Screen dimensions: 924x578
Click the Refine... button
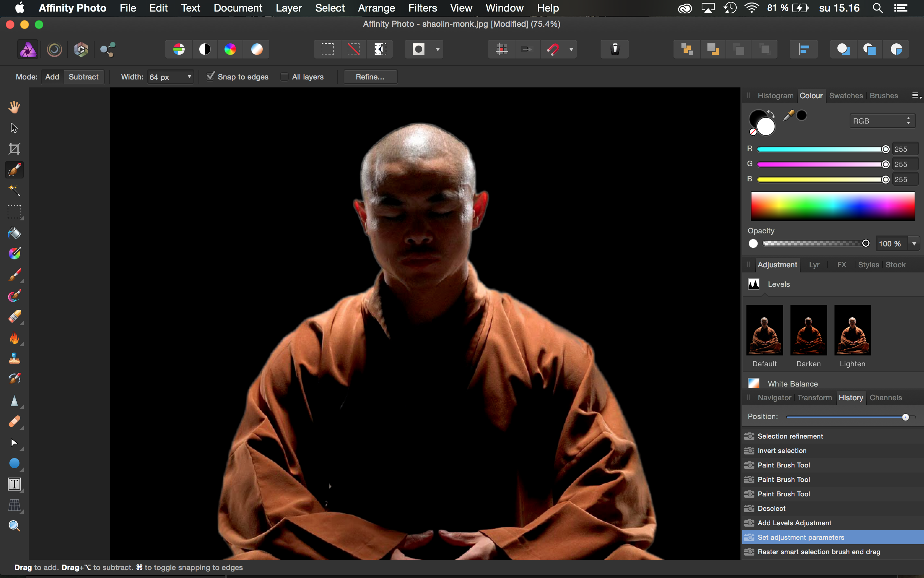point(370,77)
